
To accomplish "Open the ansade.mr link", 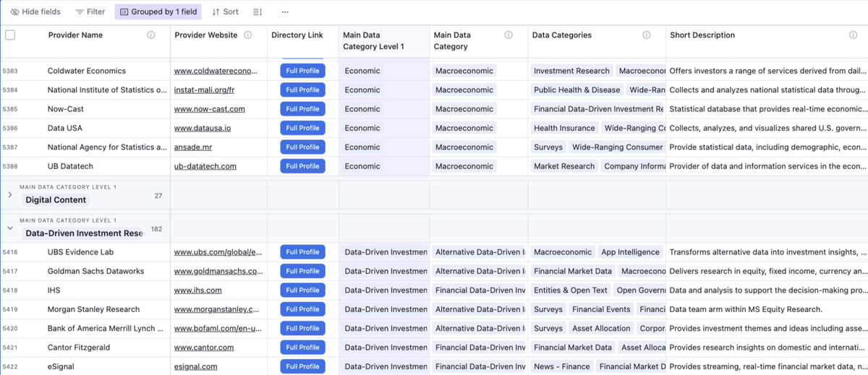I will pos(193,147).
